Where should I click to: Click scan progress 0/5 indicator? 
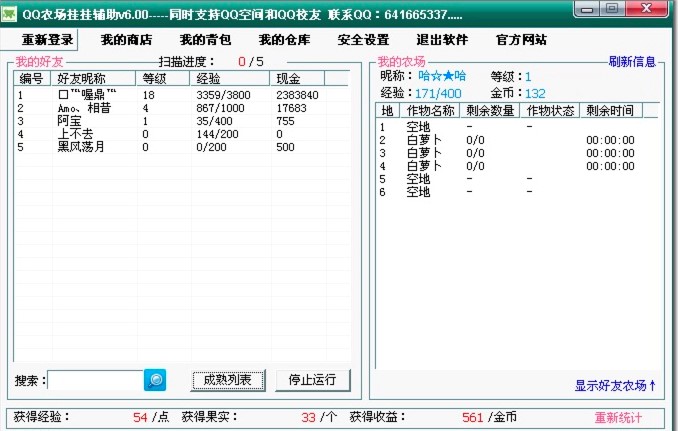(x=251, y=61)
